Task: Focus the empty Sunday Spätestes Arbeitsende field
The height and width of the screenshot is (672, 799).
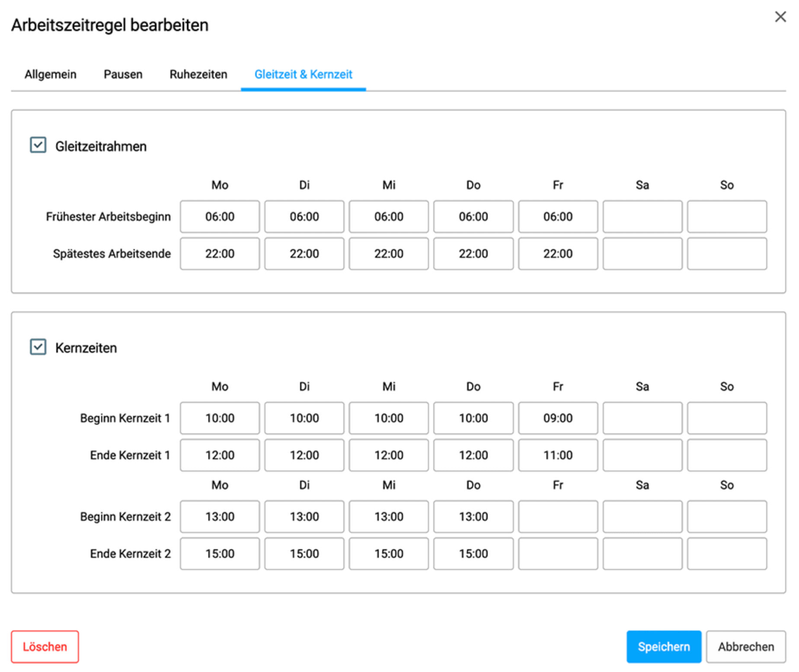Action: [727, 253]
